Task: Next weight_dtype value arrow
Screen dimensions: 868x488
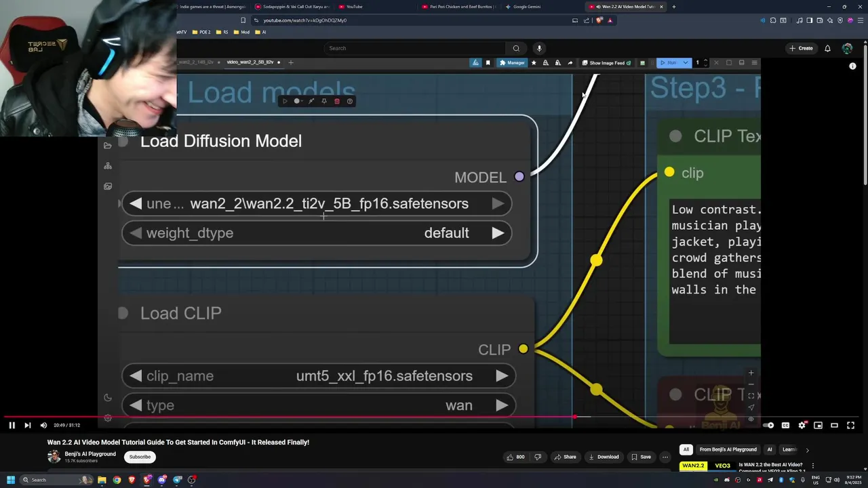Action: [x=498, y=233]
